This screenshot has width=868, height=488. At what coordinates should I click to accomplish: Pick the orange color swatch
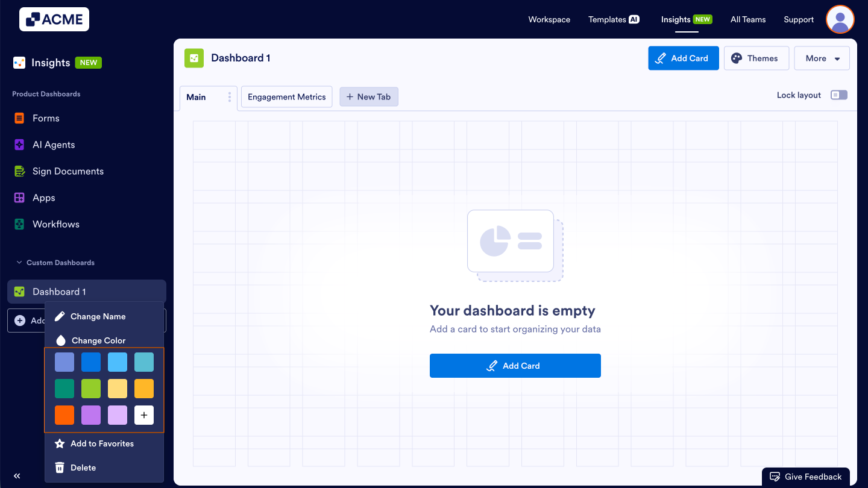64,415
